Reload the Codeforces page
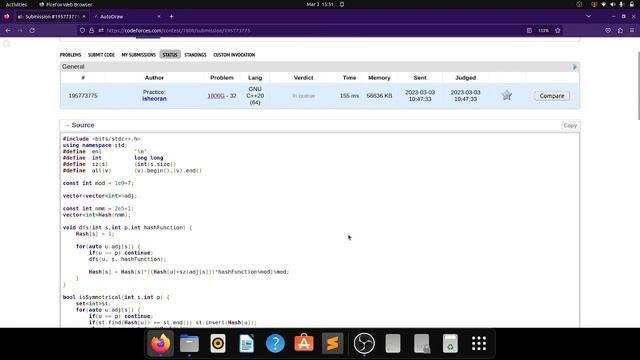The height and width of the screenshot is (360, 640). tap(32, 31)
